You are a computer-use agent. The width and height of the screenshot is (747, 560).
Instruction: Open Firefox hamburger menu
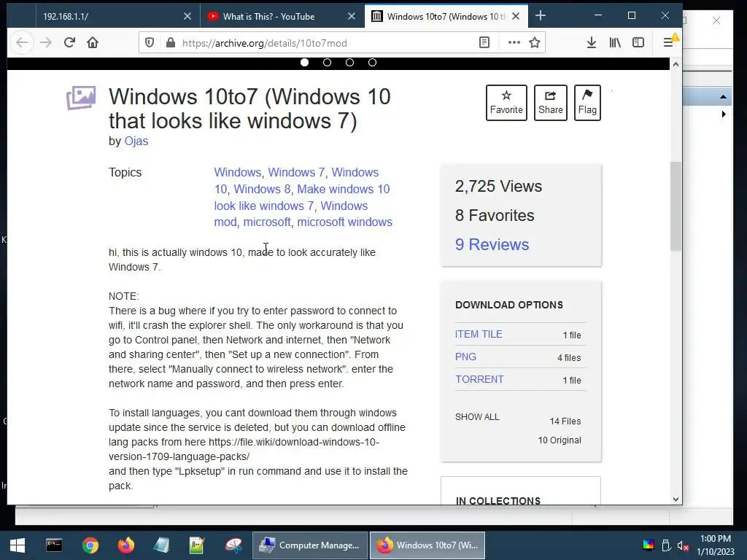click(x=668, y=43)
